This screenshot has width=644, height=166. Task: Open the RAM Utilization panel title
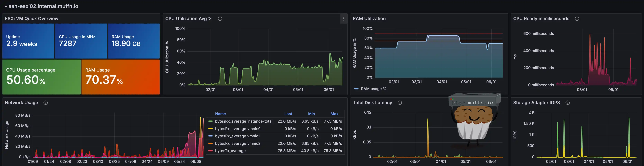click(x=369, y=19)
